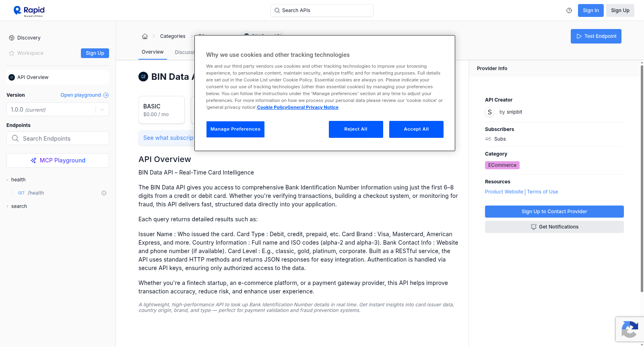Click the Workspace label in sidebar
Image resolution: width=644 pixels, height=347 pixels.
pyautogui.click(x=30, y=53)
